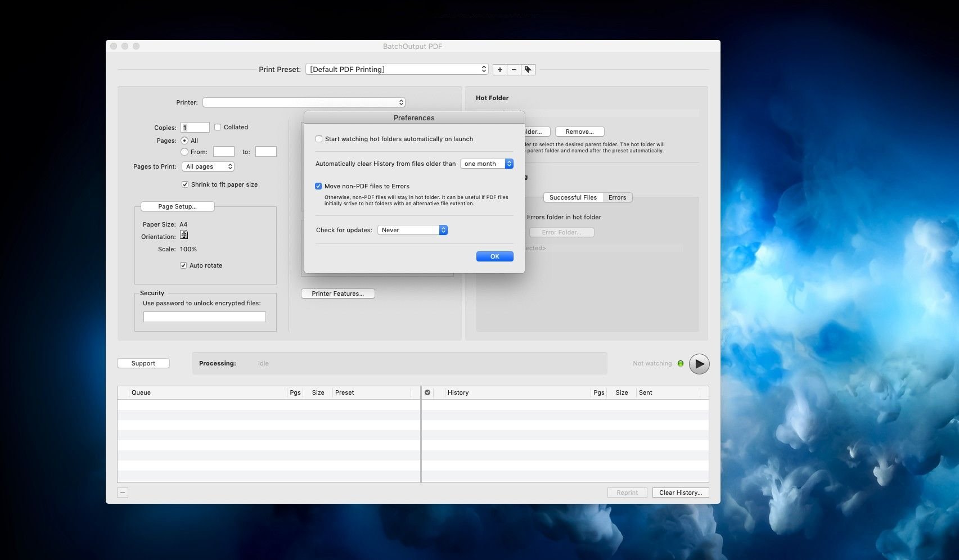Sort by the Queue column header

tap(208, 392)
